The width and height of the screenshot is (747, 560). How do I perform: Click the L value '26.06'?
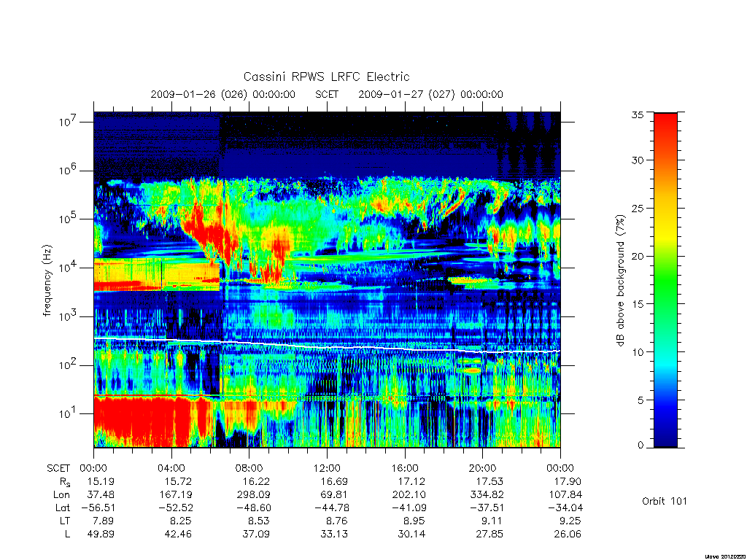click(x=568, y=534)
